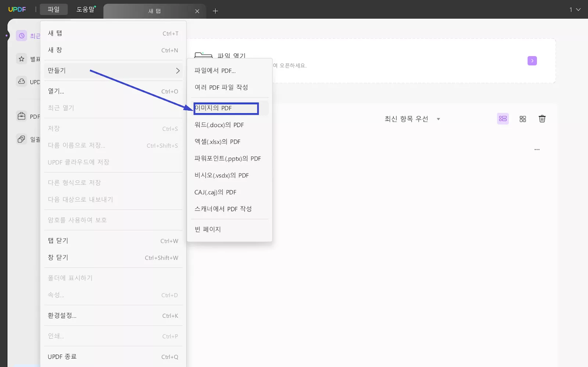
Task: Open the device count dropdown beside 1
Action: click(576, 10)
